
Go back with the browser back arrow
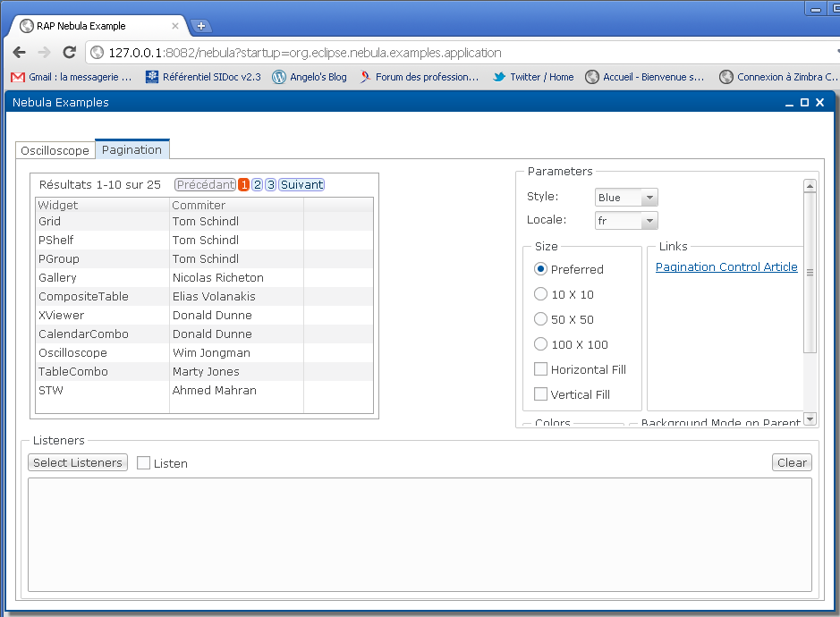click(x=20, y=53)
